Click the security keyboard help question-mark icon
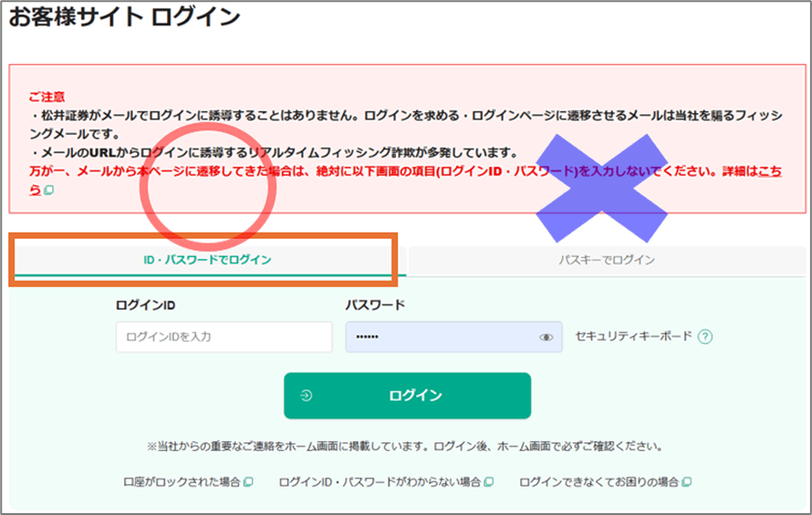This screenshot has height=515, width=812. pyautogui.click(x=704, y=336)
